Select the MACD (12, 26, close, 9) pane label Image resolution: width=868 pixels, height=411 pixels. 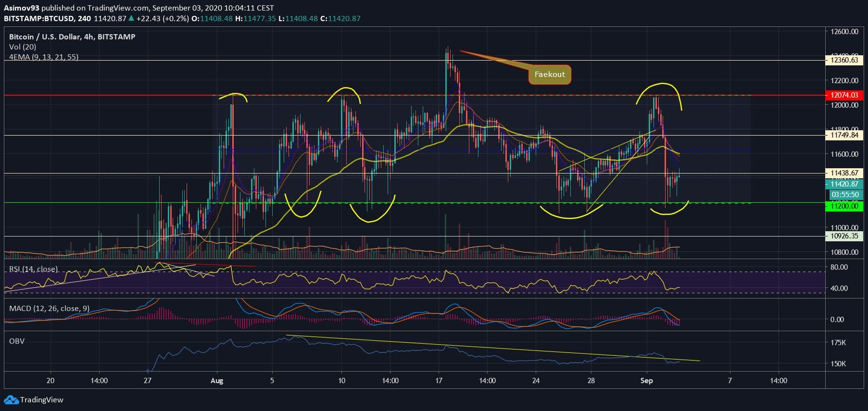[x=49, y=308]
